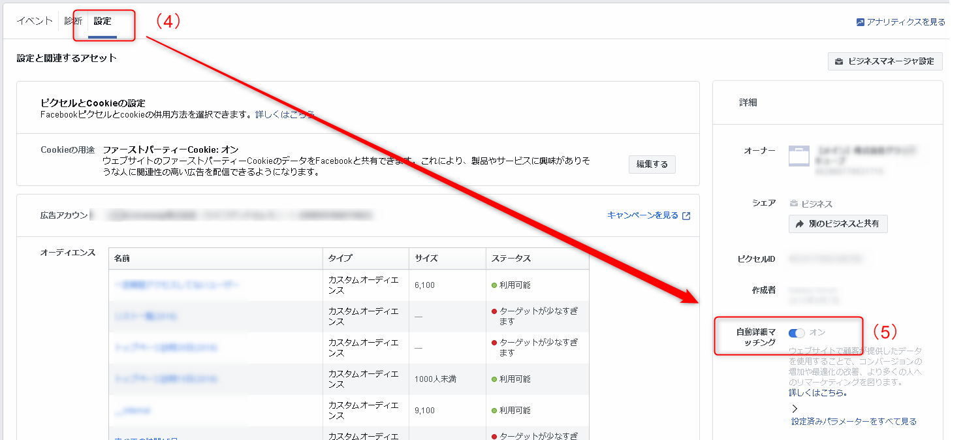Click the analytics chart icon

pyautogui.click(x=861, y=22)
